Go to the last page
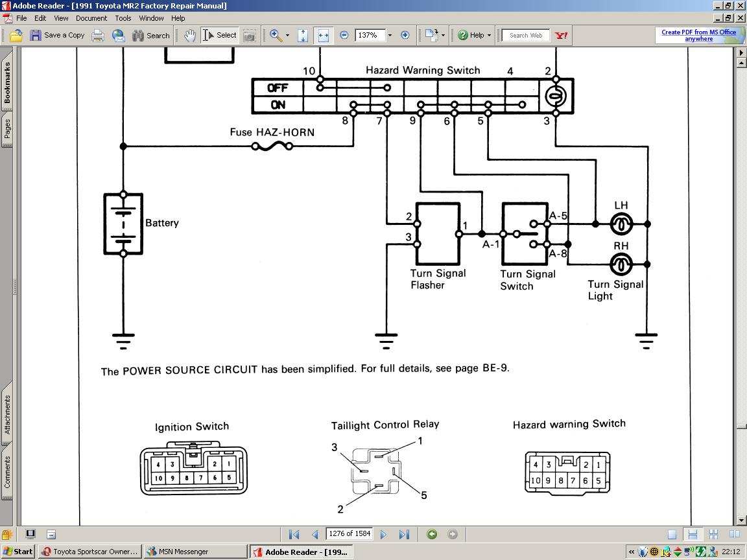747x560 pixels. [404, 534]
